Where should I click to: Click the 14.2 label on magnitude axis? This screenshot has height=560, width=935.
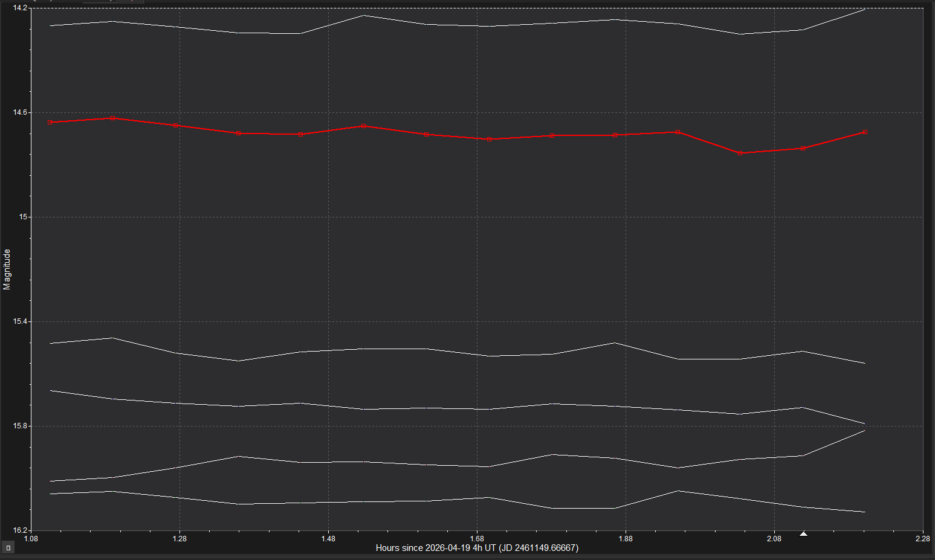20,8
